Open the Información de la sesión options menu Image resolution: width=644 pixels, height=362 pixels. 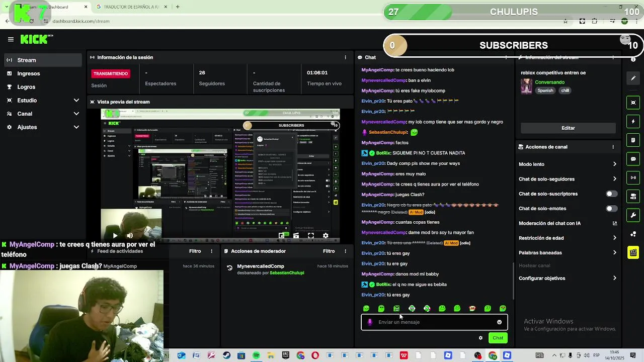(x=345, y=57)
